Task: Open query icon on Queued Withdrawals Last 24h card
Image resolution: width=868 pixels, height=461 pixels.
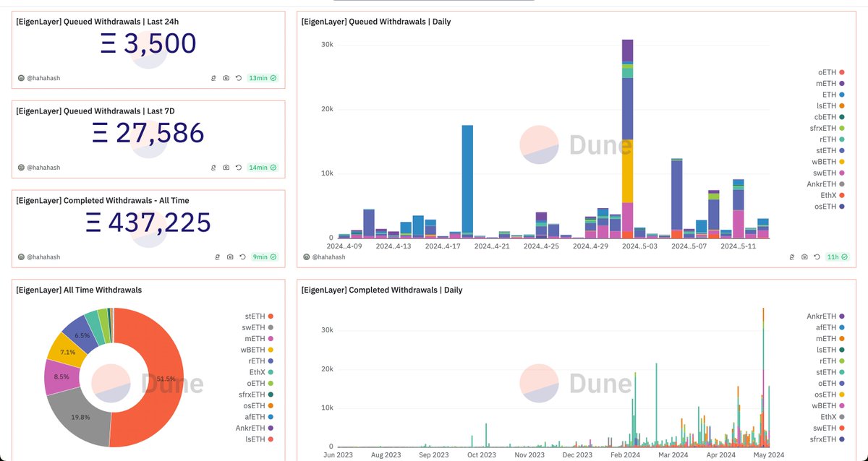Action: point(213,77)
